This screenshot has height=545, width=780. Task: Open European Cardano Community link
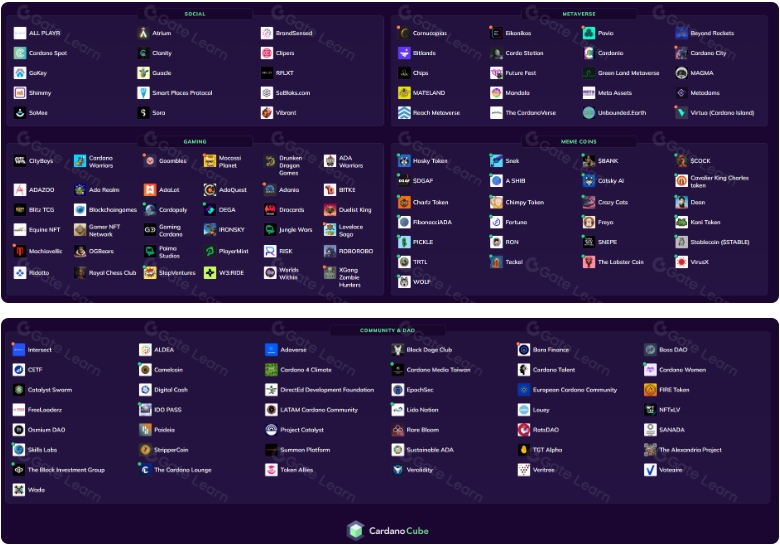tap(575, 390)
